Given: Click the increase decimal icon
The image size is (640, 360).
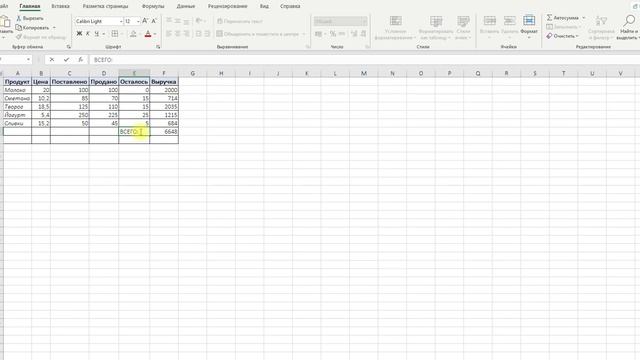Looking at the screenshot, I should (353, 33).
